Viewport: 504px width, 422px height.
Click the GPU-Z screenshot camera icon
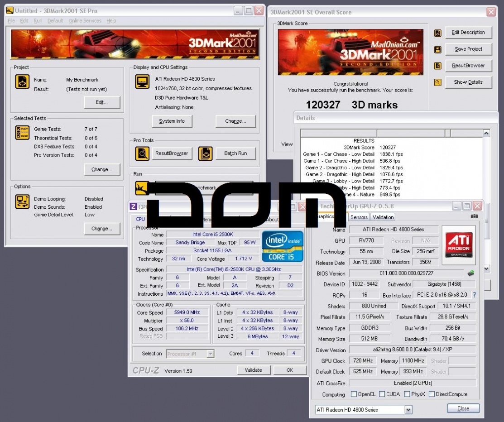[474, 216]
